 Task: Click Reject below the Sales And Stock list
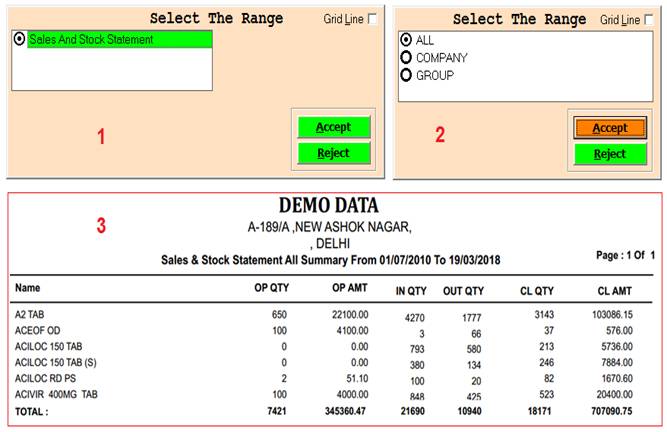pyautogui.click(x=333, y=153)
